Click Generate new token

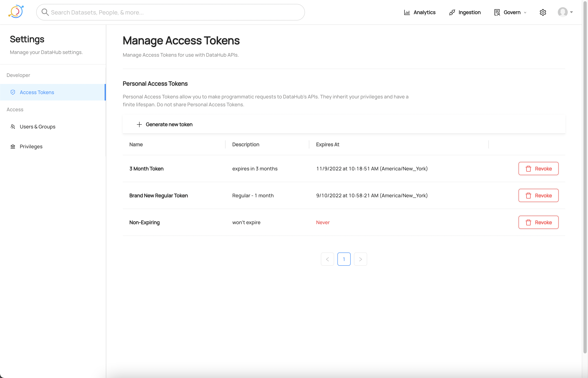click(164, 124)
